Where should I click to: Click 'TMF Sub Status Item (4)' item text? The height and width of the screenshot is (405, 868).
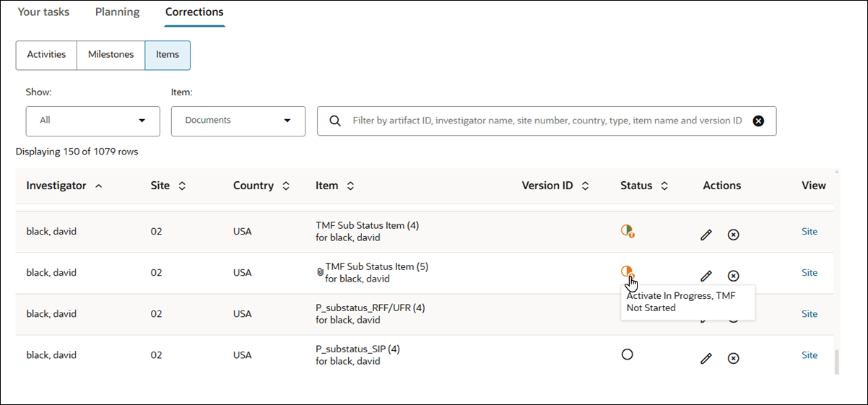point(367,225)
